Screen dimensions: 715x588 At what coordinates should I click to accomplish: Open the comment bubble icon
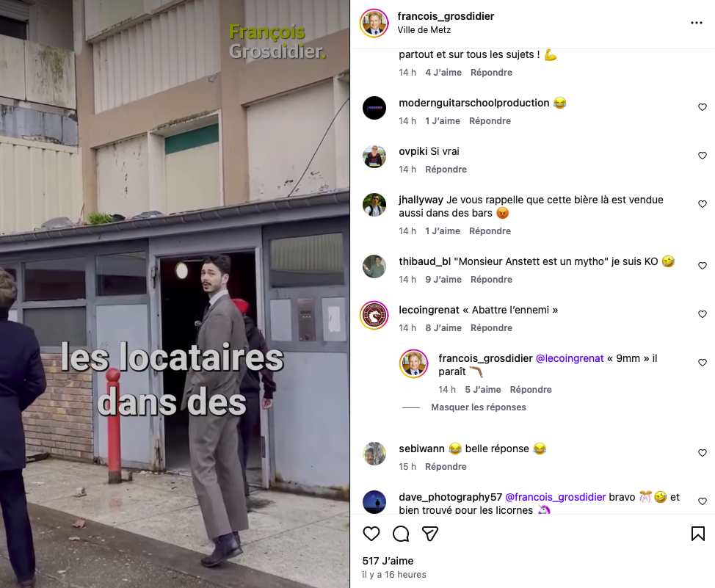[401, 533]
